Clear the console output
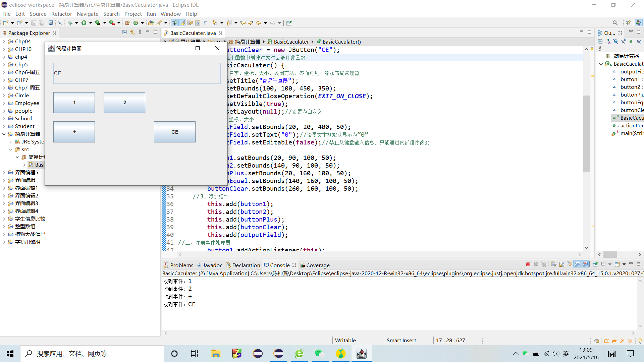Viewport: 644px width, 362px height. pyautogui.click(x=554, y=264)
